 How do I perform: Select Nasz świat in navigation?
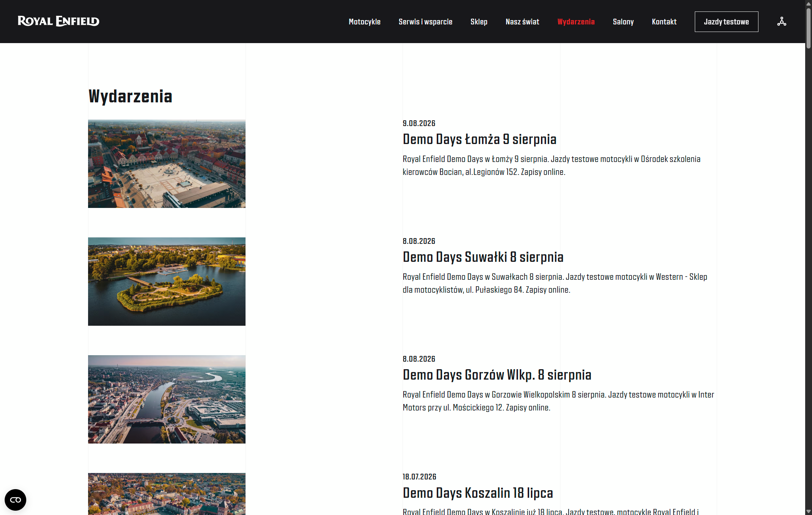pos(522,22)
